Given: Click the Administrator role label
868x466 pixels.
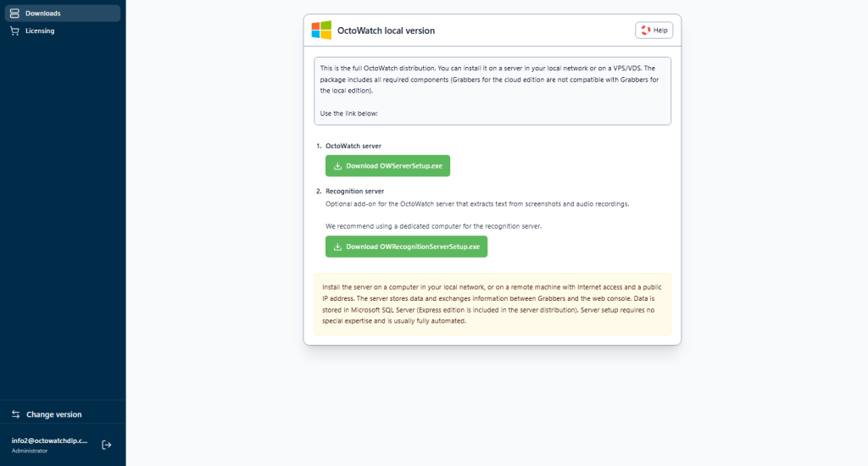Looking at the screenshot, I should point(30,451).
